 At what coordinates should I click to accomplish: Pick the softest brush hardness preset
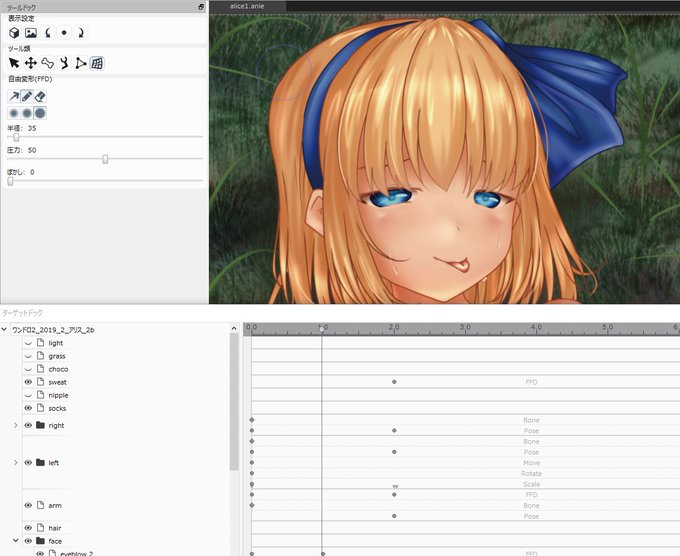coord(14,114)
